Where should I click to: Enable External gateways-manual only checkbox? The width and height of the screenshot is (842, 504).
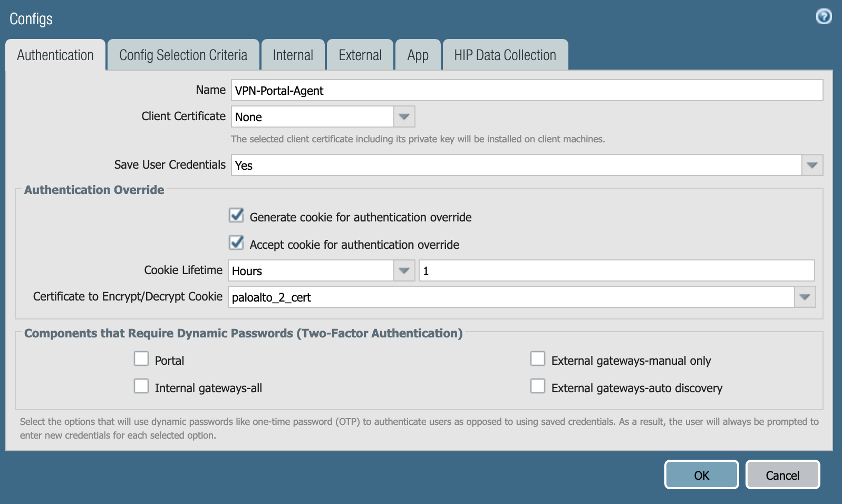(538, 359)
